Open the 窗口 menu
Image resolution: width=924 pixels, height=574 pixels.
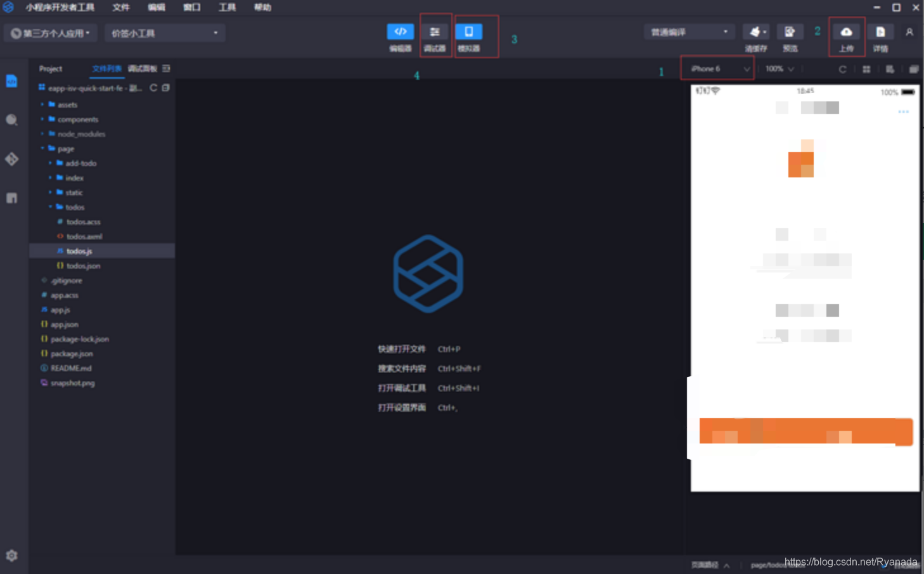tap(191, 7)
